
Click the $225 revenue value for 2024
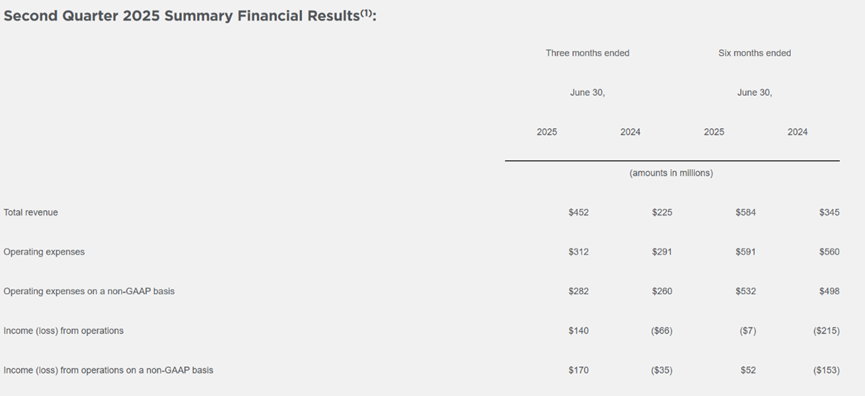tap(662, 212)
